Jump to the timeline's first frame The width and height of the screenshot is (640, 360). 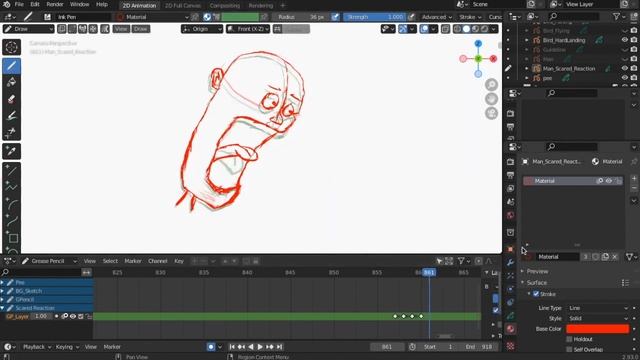coord(232,347)
